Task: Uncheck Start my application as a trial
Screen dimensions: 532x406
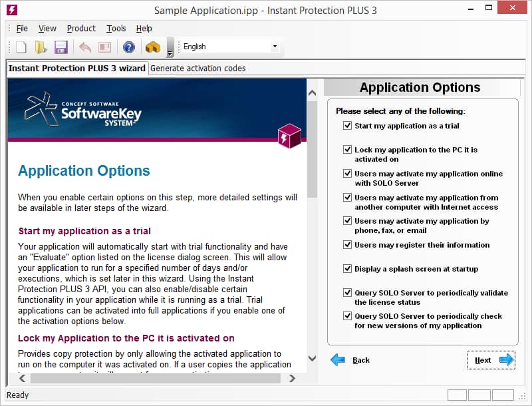Action: point(347,126)
